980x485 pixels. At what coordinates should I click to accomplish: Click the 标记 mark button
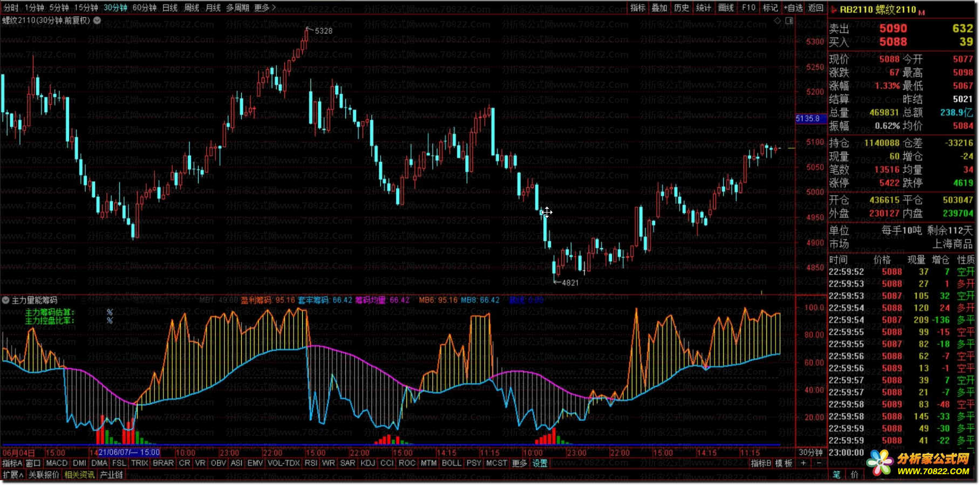770,8
